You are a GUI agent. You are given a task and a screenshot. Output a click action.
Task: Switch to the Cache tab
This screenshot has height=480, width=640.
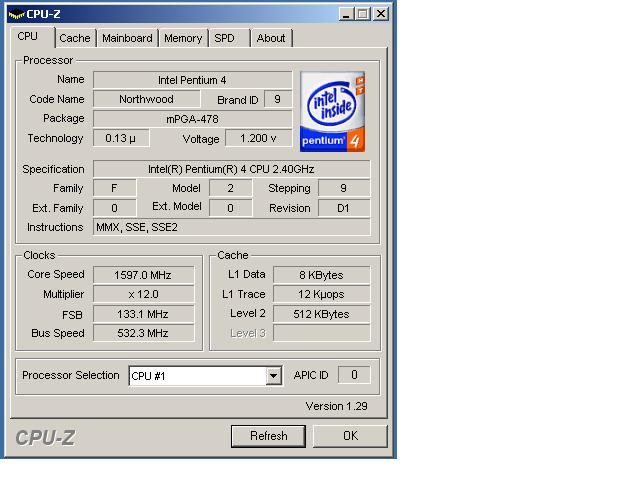pyautogui.click(x=75, y=38)
